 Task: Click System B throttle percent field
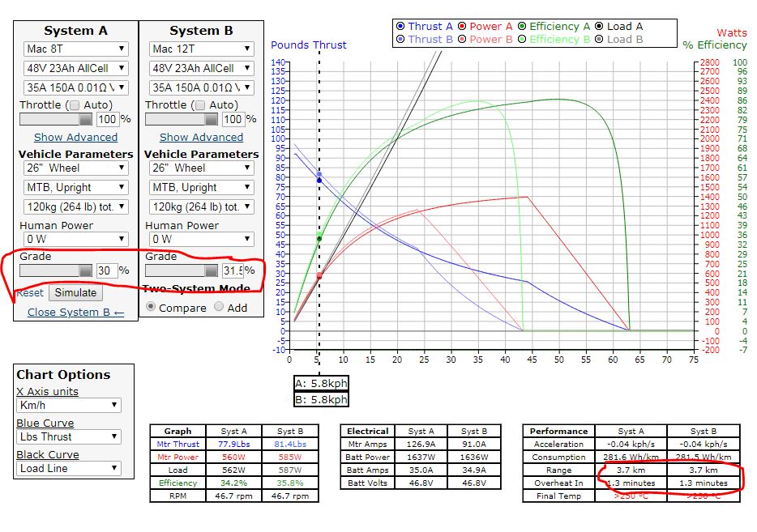[233, 119]
